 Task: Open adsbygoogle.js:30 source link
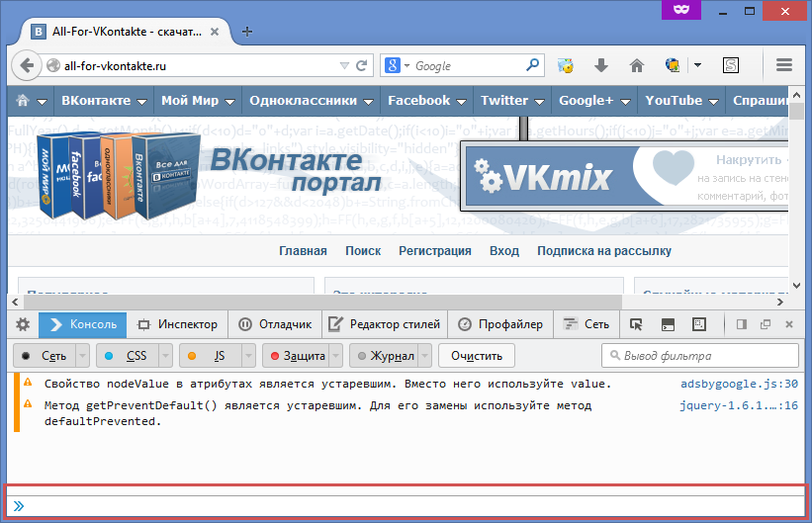(739, 384)
